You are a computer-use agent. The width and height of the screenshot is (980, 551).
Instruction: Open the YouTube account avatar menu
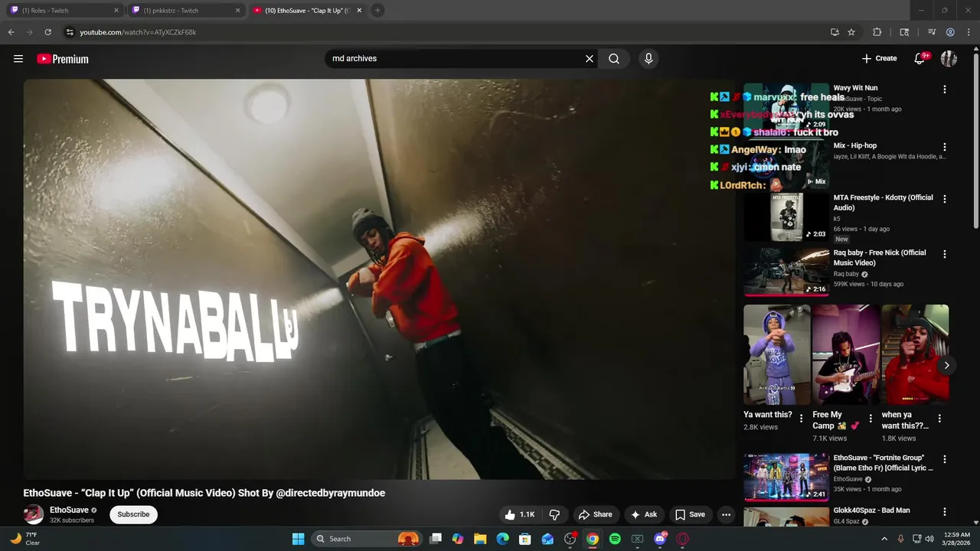(949, 59)
